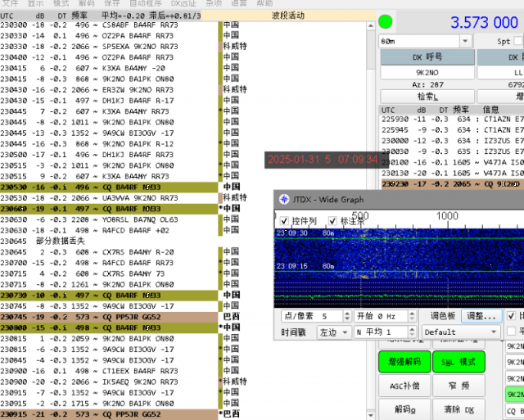Open the 文件 menu
This screenshot has height=420, width=524.
click(x=10, y=3)
